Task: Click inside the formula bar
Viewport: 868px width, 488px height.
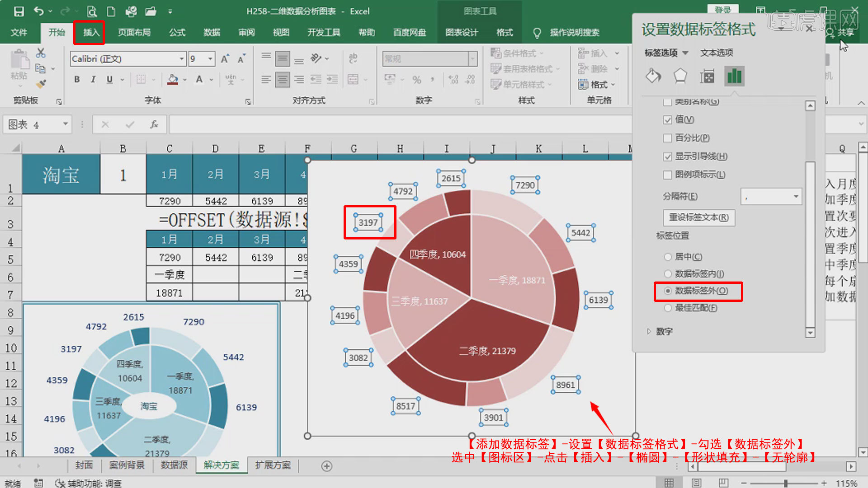Action: click(x=362, y=124)
